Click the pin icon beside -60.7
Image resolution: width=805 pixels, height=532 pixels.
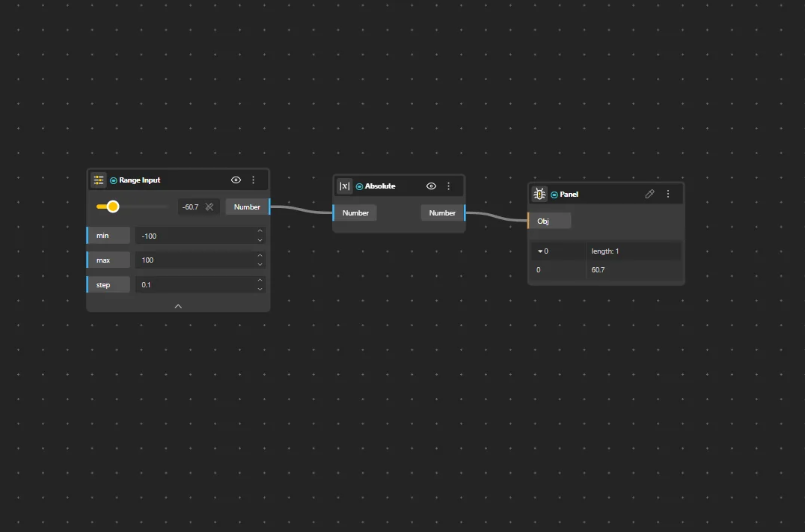click(209, 207)
